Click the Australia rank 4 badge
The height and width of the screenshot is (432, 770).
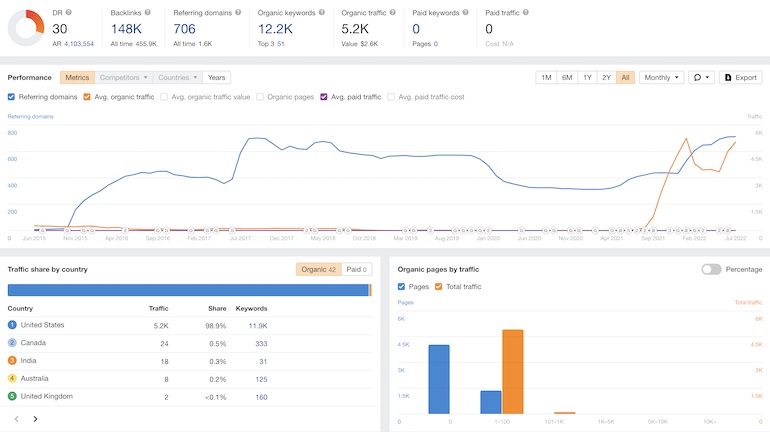pos(12,378)
